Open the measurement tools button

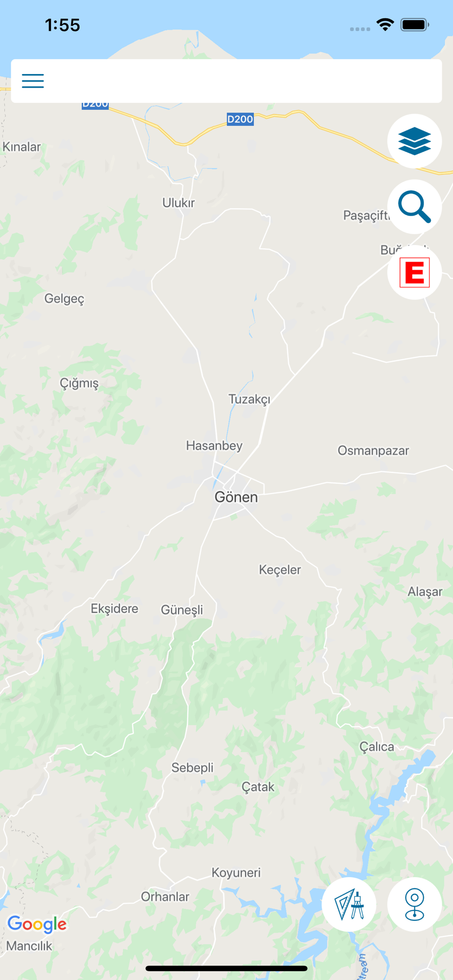[x=349, y=905]
